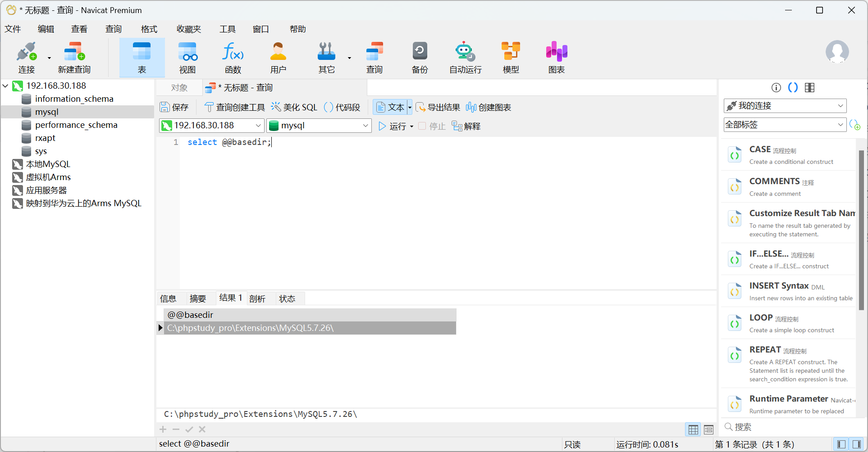The image size is (868, 452).
Task: Show the info panel (i) icon
Action: 776,88
